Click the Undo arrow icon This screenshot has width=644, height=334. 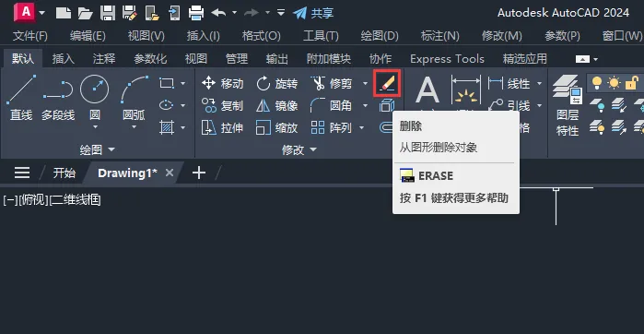click(x=218, y=13)
